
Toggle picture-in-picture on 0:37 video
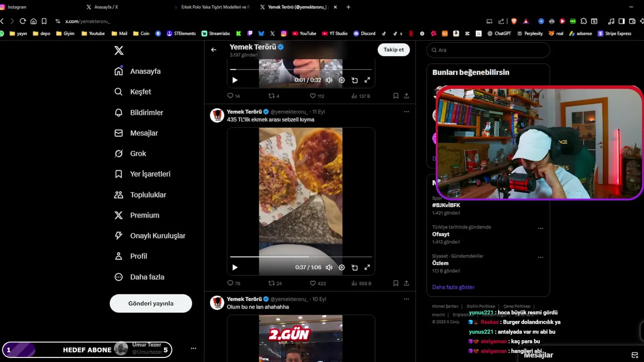[354, 267]
